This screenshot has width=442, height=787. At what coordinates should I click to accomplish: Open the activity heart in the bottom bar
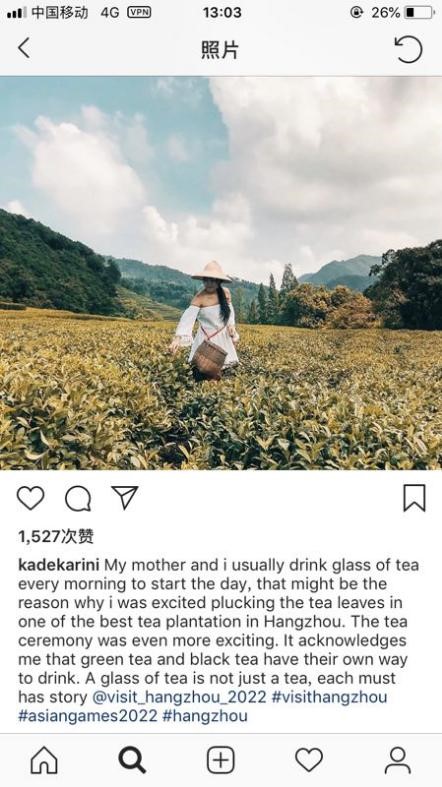[309, 760]
